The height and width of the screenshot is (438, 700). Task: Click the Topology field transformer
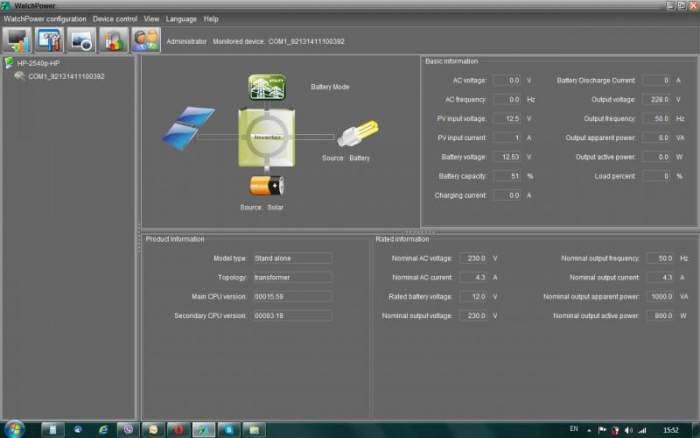tap(292, 278)
